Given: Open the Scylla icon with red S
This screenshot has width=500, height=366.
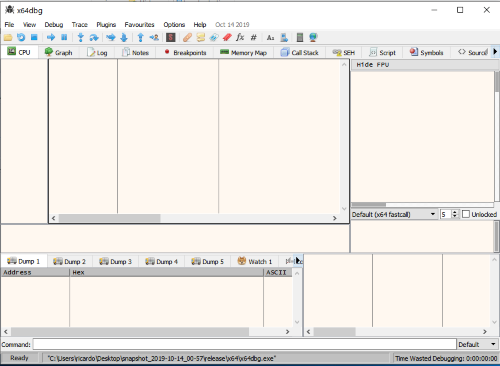Looking at the screenshot, I should pyautogui.click(x=171, y=37).
